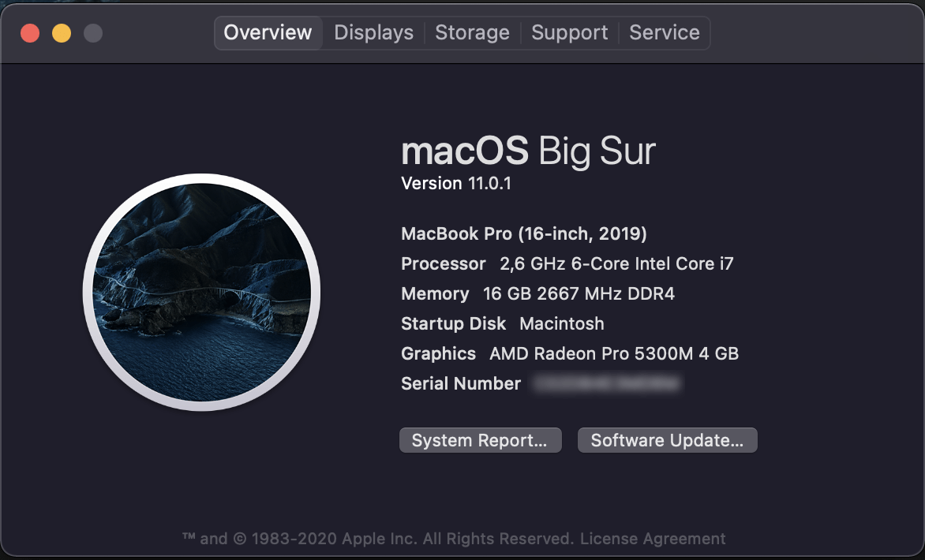Switch to the Overview tab
This screenshot has width=925, height=560.
(268, 33)
